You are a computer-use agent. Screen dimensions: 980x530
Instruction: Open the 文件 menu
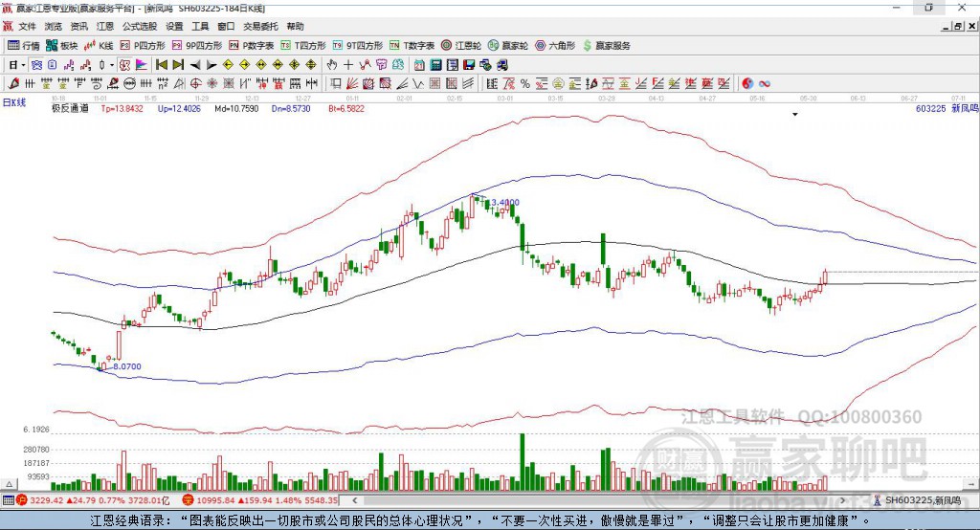[x=28, y=26]
